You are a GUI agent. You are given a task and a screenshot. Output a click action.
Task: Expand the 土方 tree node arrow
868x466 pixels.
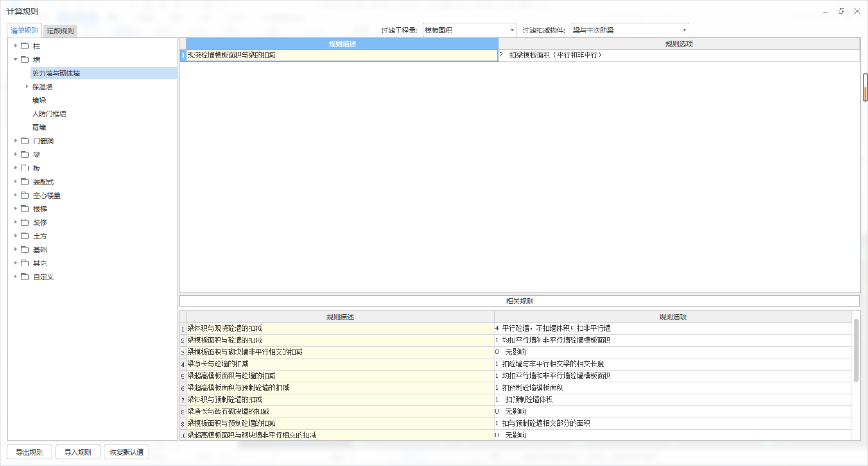tap(15, 236)
